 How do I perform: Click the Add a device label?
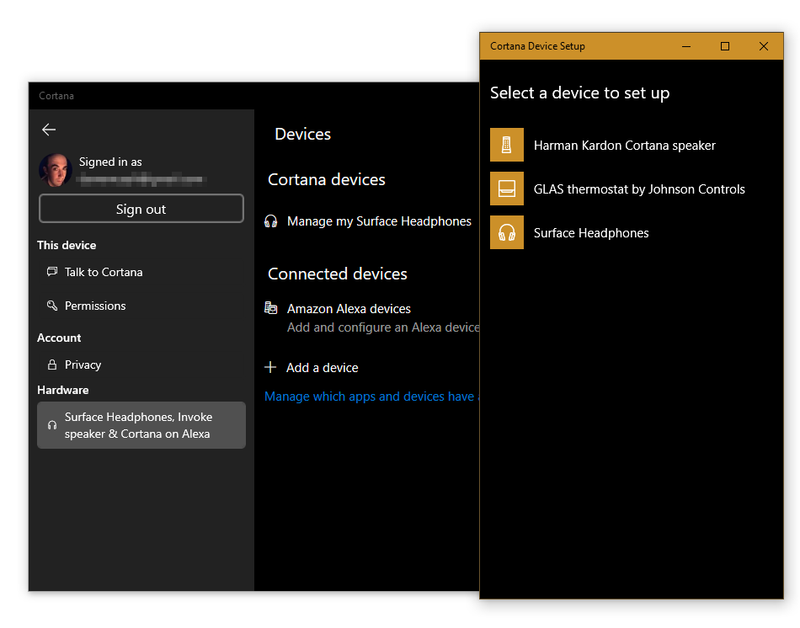[x=322, y=368]
